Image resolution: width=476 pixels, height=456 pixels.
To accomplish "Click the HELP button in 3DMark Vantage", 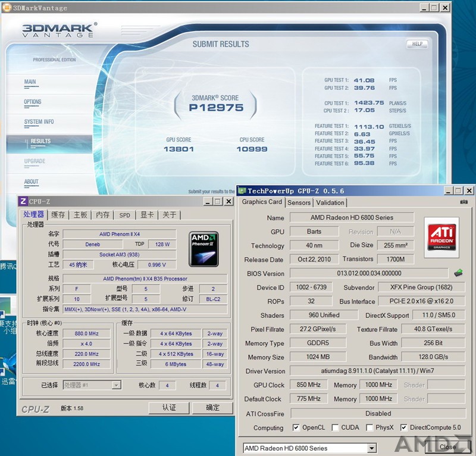I will (417, 44).
